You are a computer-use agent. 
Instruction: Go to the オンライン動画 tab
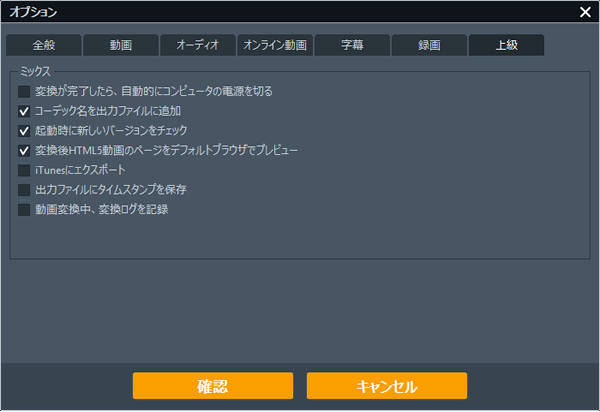click(x=275, y=45)
